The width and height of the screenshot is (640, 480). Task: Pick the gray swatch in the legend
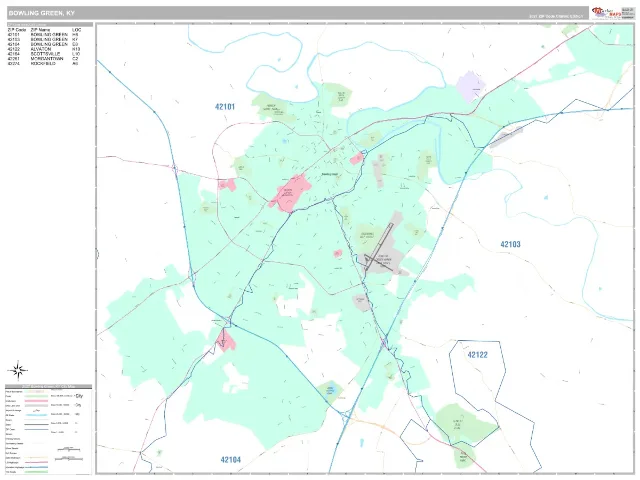36,406
